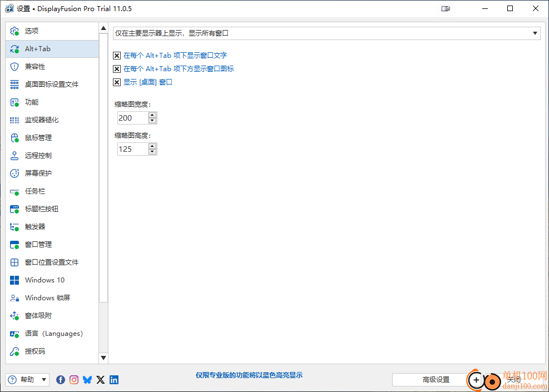Click the Alt+Tab arrows icon
The image size is (549, 392).
click(14, 49)
